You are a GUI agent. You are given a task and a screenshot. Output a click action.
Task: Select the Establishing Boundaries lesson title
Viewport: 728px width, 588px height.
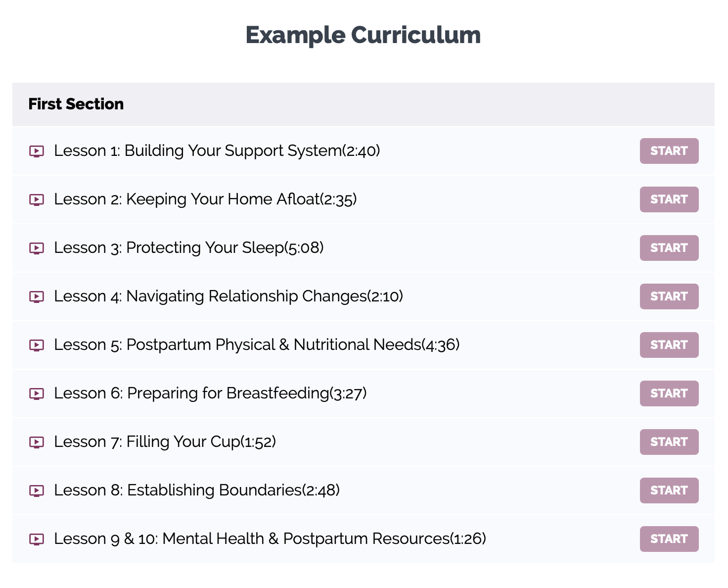[x=197, y=490]
